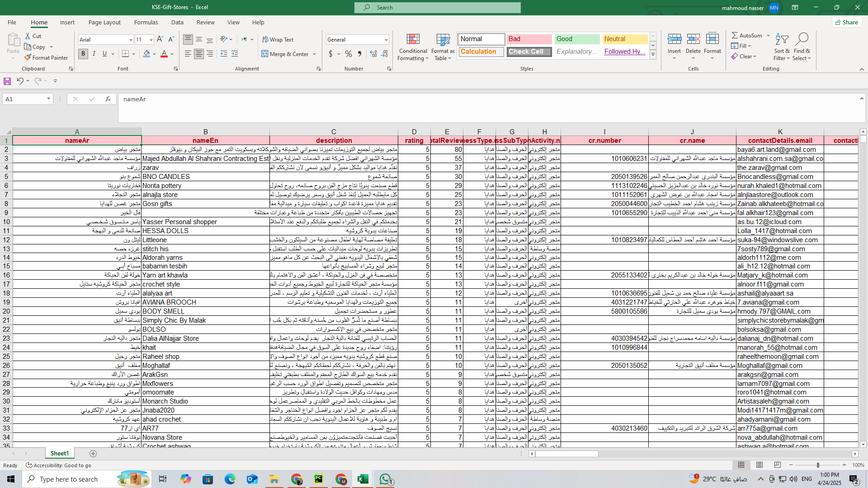Open the General number format dropdown
The height and width of the screenshot is (488, 868).
(x=386, y=40)
